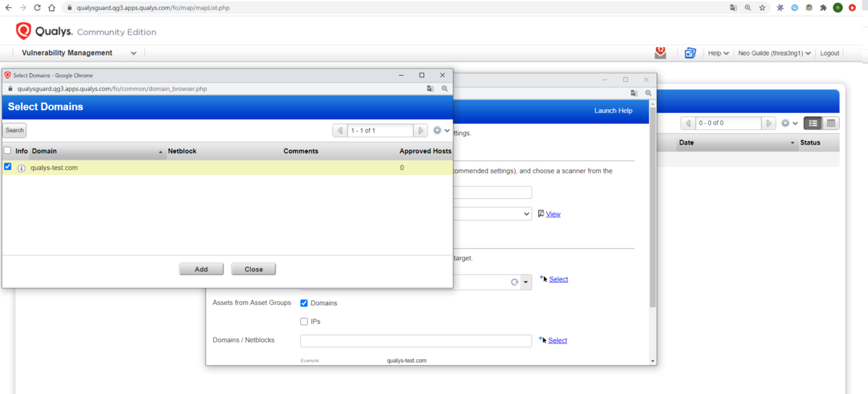
Task: Open the green Chrome profile avatar
Action: click(838, 7)
